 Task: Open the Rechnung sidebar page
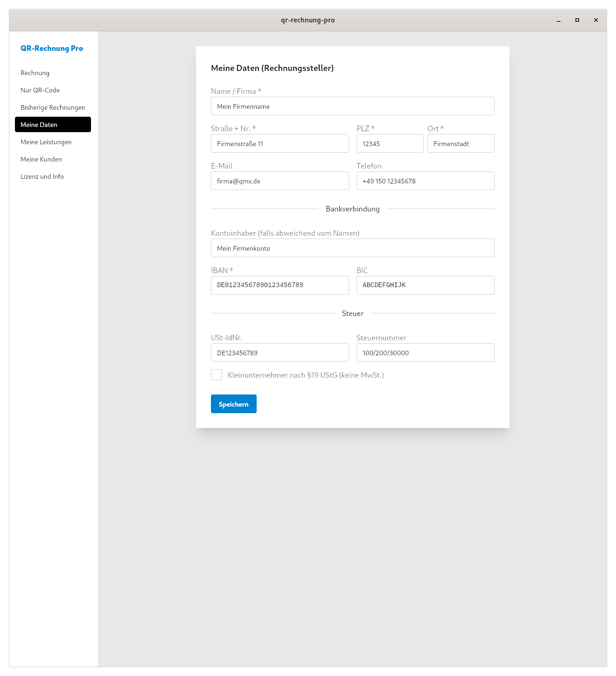pos(35,73)
